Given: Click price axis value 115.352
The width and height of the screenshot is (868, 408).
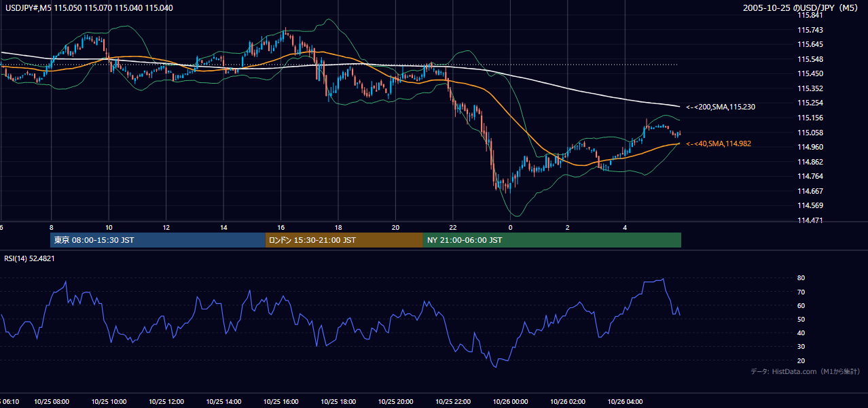Looking at the screenshot, I should (810, 88).
